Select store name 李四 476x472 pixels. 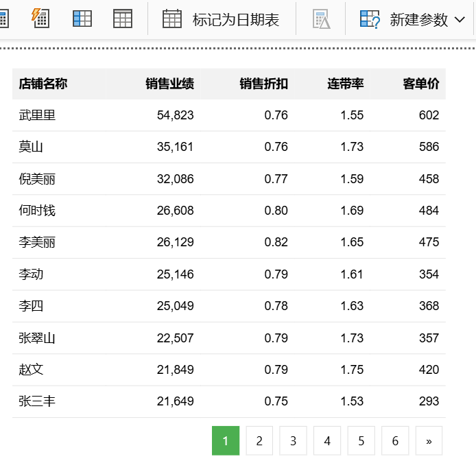point(31,306)
